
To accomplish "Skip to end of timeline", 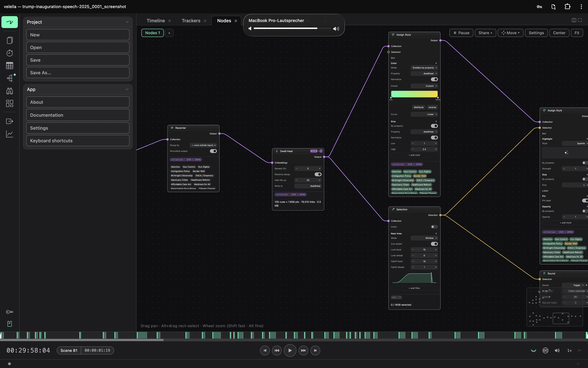I will click(315, 350).
